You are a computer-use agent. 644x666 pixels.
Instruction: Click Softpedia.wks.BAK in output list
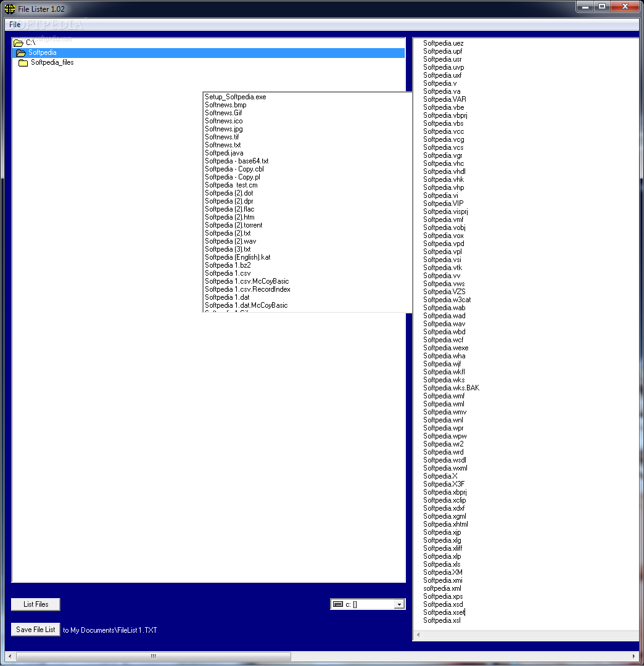451,388
